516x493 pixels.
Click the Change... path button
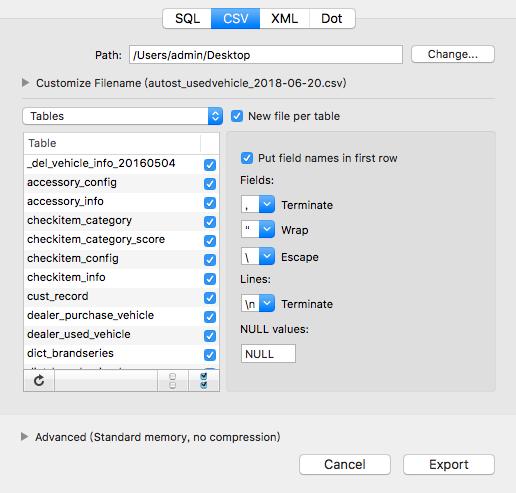453,54
